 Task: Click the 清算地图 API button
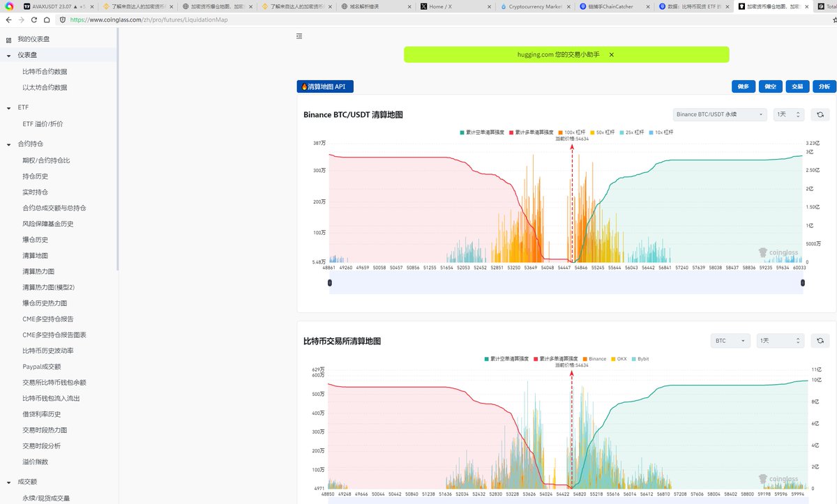coord(325,86)
